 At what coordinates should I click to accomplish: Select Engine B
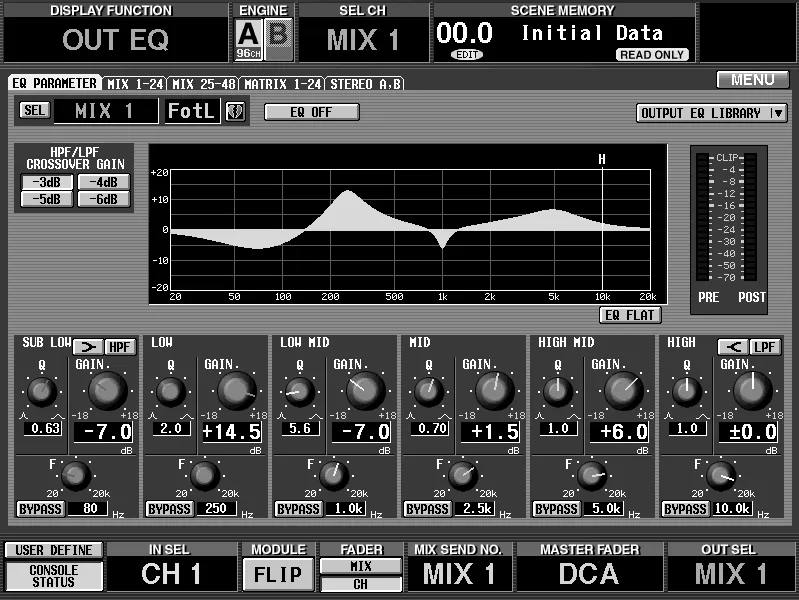pyautogui.click(x=279, y=39)
